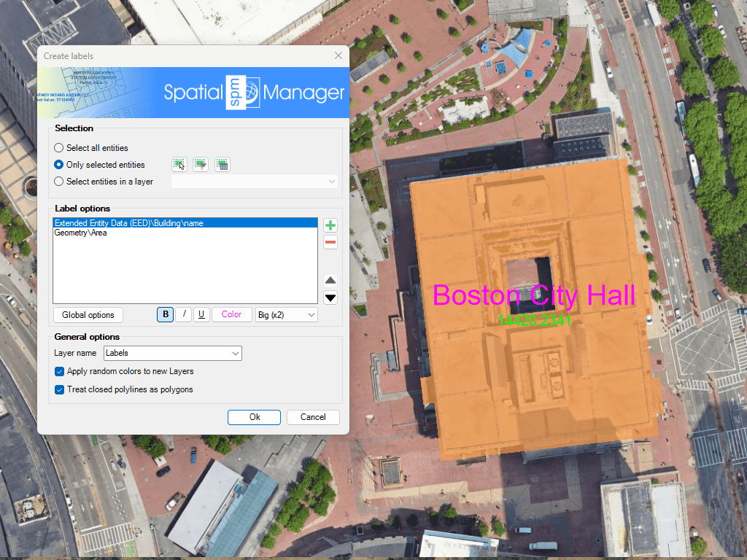Open the Layer name Labels combo box
This screenshot has width=747, height=560.
tap(172, 354)
